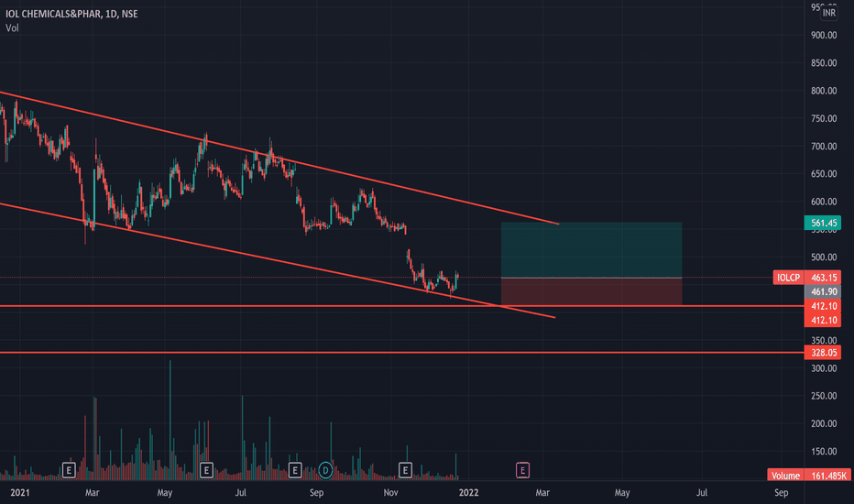854x504 pixels.
Task: Click the green 561.45 price label
Action: click(x=823, y=223)
